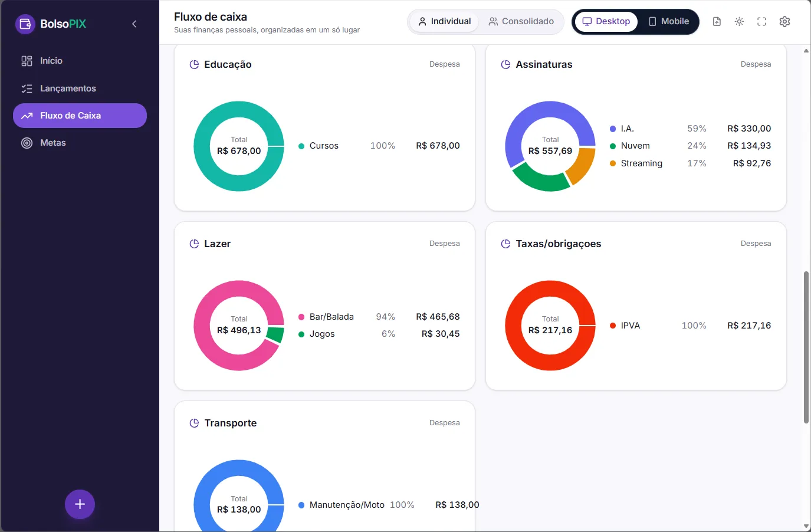Click the vertical scrollbar thumb
The image size is (811, 532).
point(806,347)
